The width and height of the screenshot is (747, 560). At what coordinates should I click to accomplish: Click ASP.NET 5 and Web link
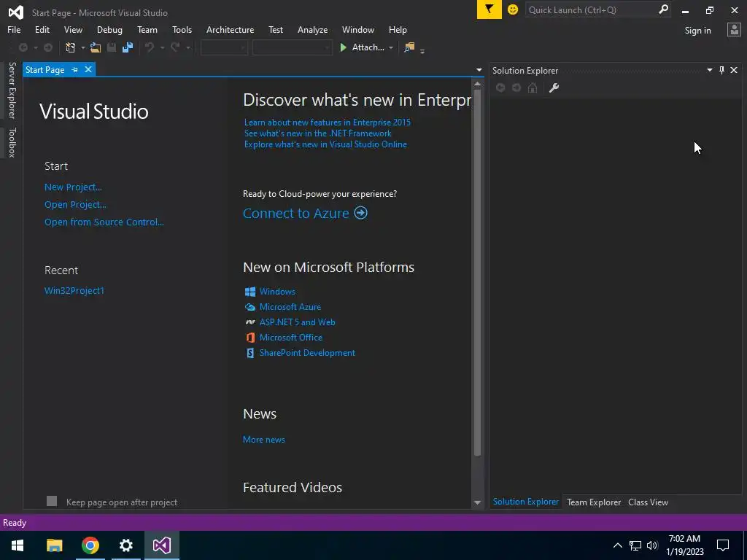(298, 322)
